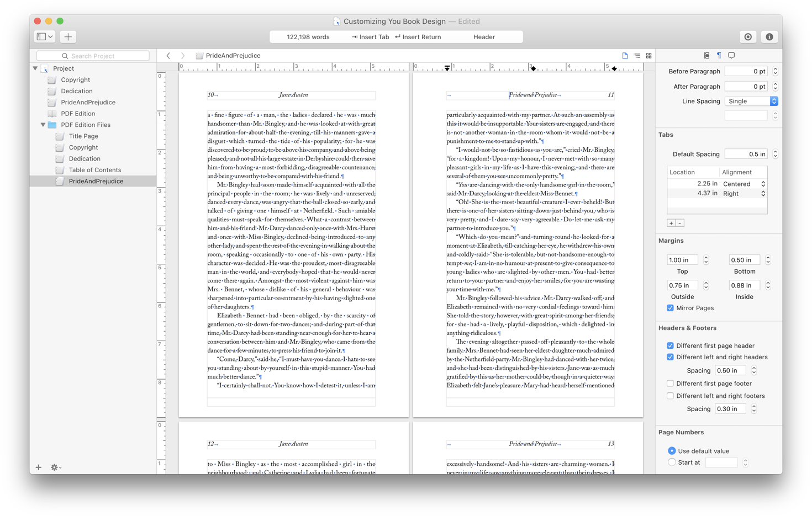This screenshot has width=812, height=516.
Task: Click the PDF Edition Files folder icon
Action: [x=52, y=125]
